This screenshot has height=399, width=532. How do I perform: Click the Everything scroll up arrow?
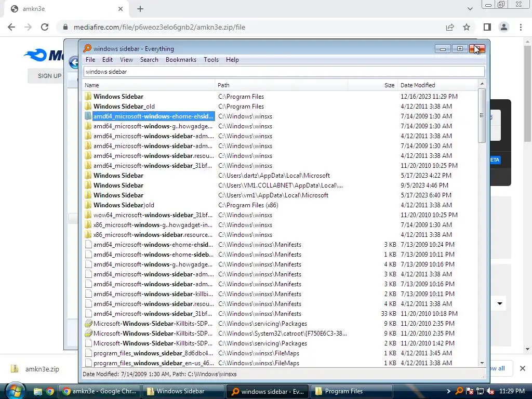click(482, 84)
